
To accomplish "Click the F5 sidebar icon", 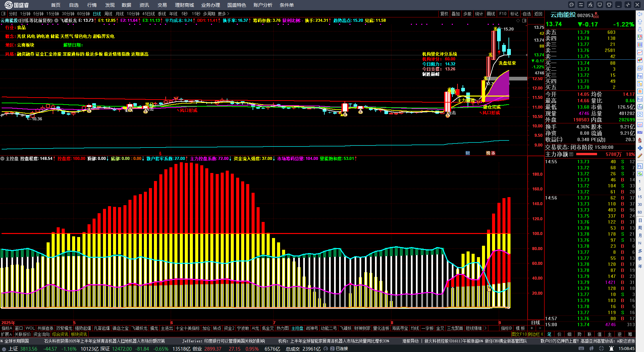I will [x=640, y=166].
